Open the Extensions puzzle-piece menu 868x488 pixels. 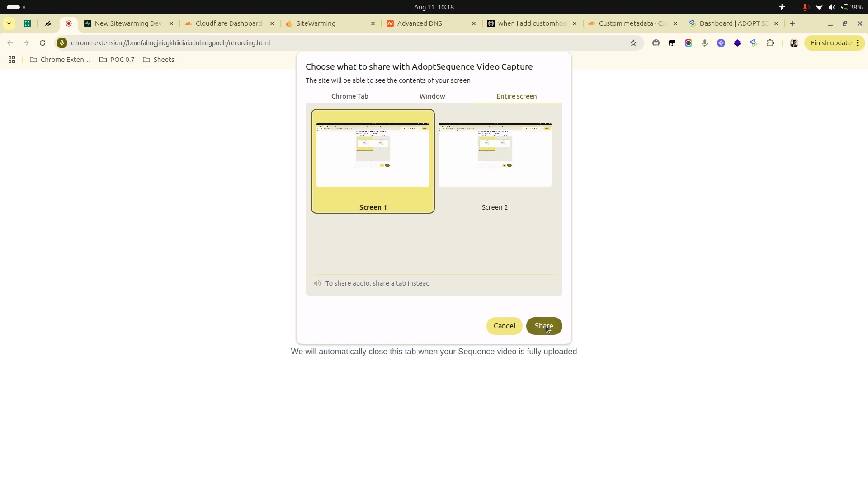click(770, 43)
